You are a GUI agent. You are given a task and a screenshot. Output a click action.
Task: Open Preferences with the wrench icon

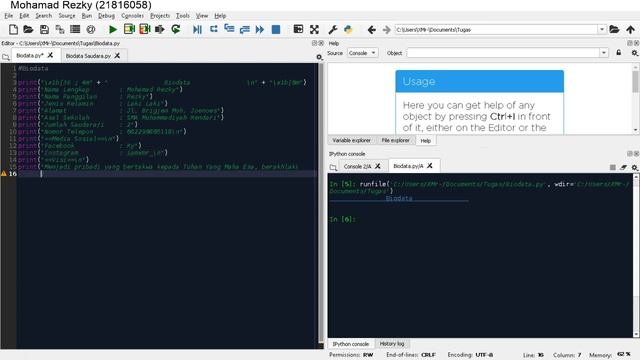[x=333, y=29]
